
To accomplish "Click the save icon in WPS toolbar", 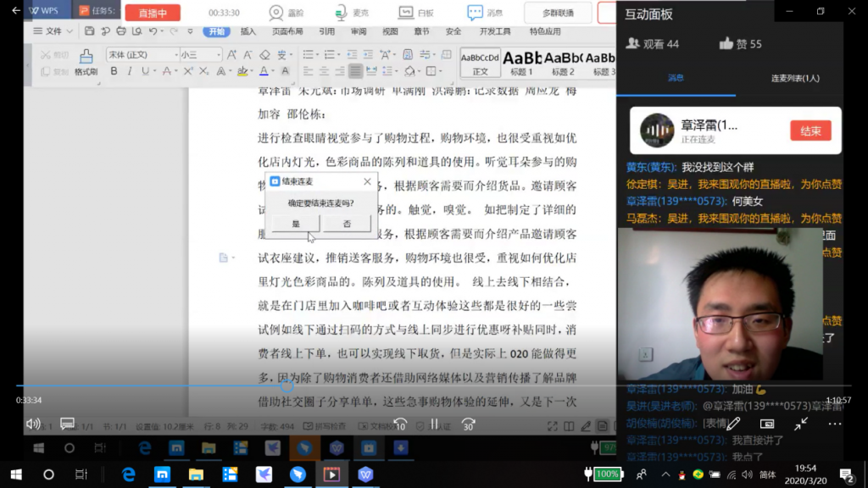I will 89,31.
